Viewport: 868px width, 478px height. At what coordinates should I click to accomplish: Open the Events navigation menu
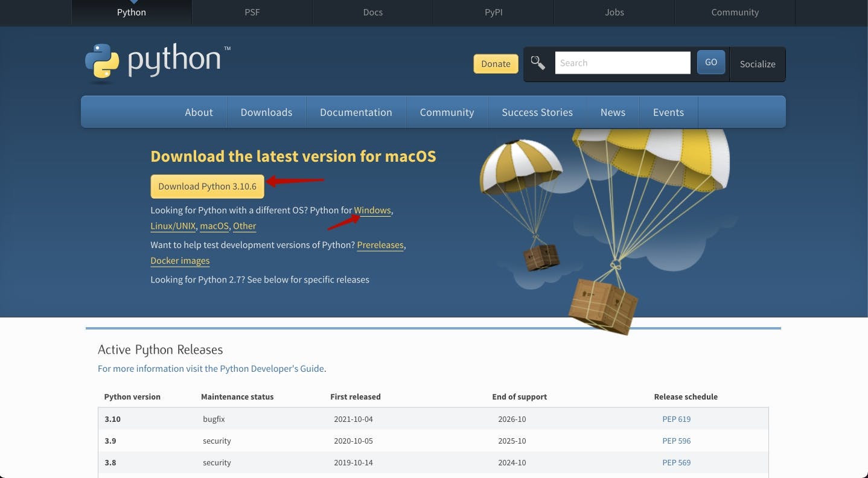point(668,112)
